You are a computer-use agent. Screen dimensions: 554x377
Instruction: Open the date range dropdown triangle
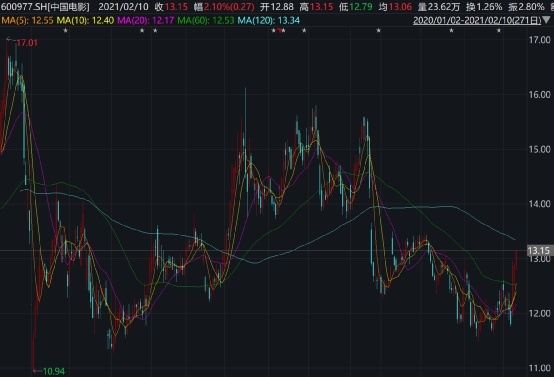click(x=546, y=20)
